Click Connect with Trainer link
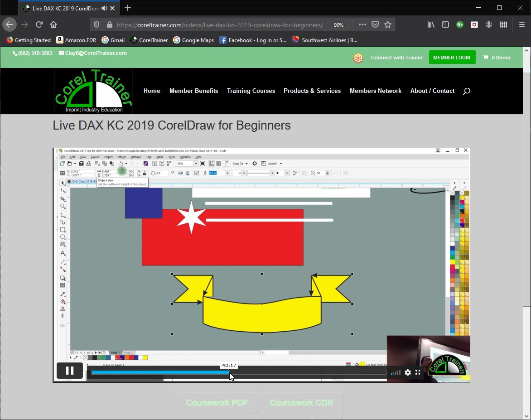The image size is (531, 420). [x=397, y=58]
